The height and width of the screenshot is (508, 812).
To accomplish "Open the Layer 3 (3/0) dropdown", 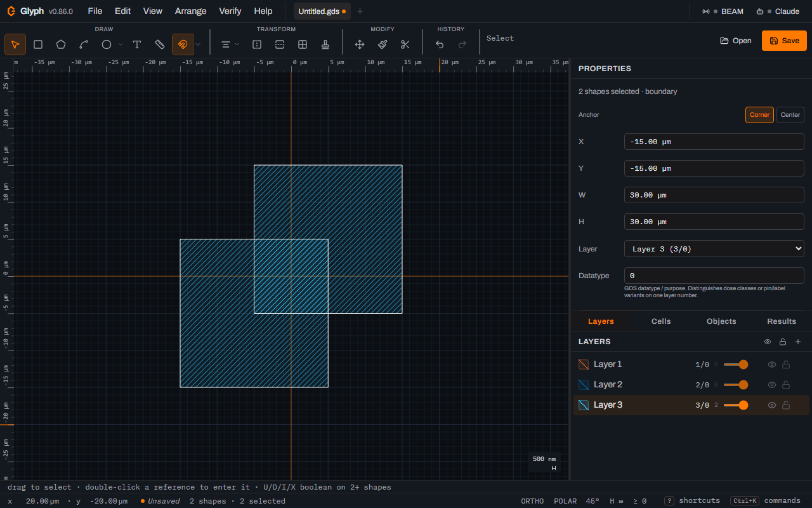I will [x=714, y=249].
